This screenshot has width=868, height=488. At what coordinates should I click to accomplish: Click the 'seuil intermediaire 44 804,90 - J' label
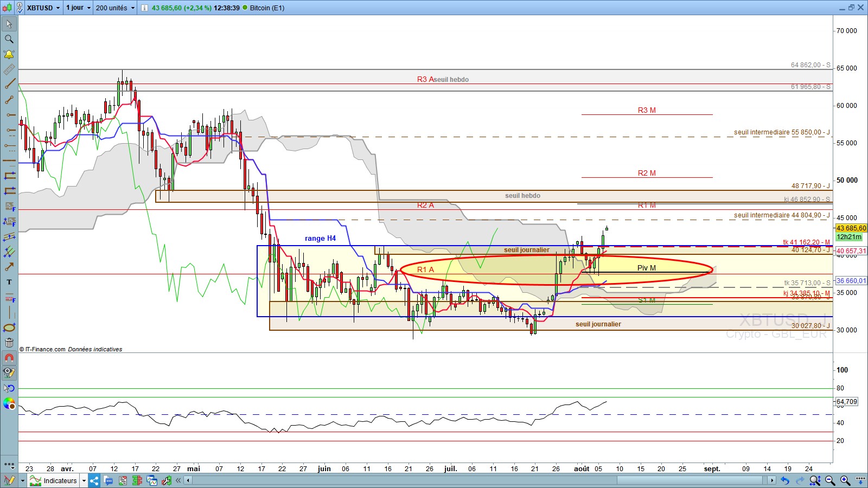pyautogui.click(x=782, y=215)
